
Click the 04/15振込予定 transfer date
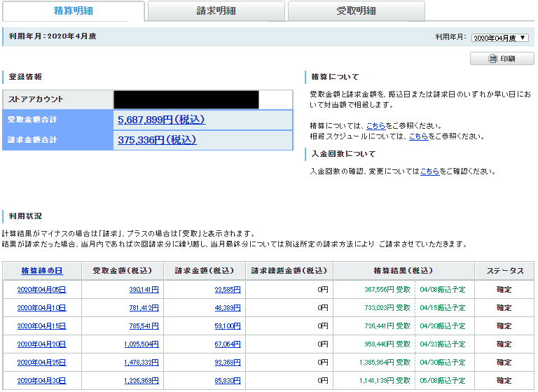(443, 308)
